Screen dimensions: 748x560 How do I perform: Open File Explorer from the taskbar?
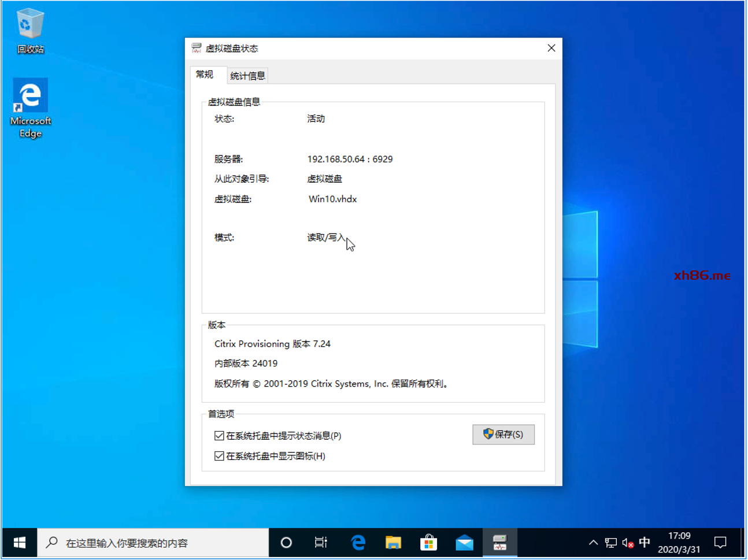point(393,543)
